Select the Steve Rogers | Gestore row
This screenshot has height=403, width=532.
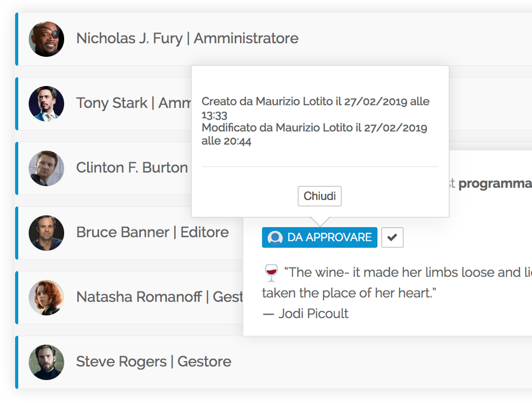coord(153,362)
